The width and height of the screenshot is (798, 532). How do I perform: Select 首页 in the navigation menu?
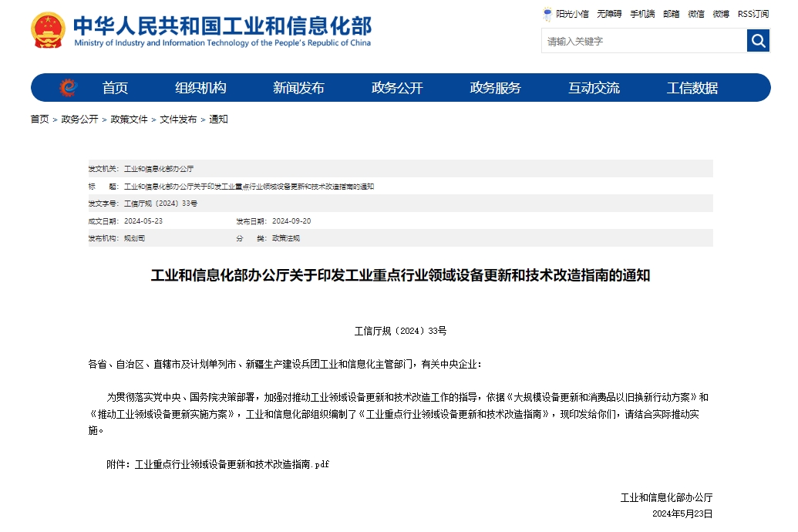click(x=115, y=87)
